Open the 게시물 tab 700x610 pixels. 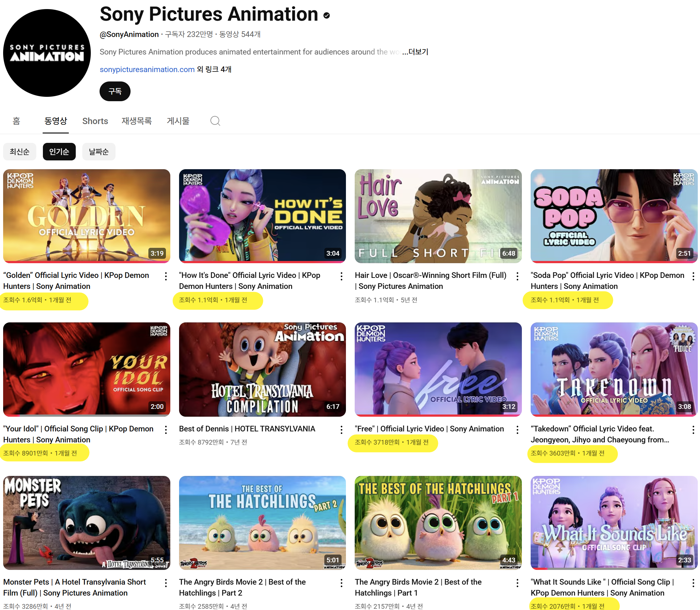click(178, 121)
